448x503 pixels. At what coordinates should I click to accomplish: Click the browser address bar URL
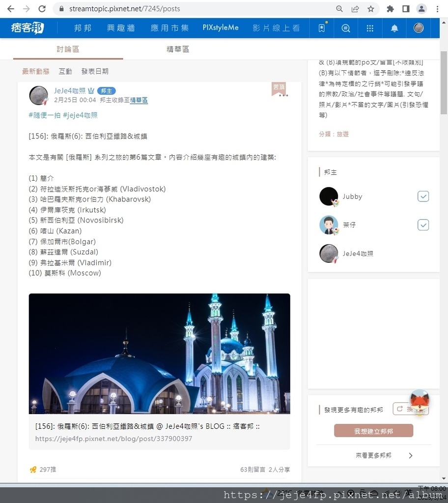[124, 9]
